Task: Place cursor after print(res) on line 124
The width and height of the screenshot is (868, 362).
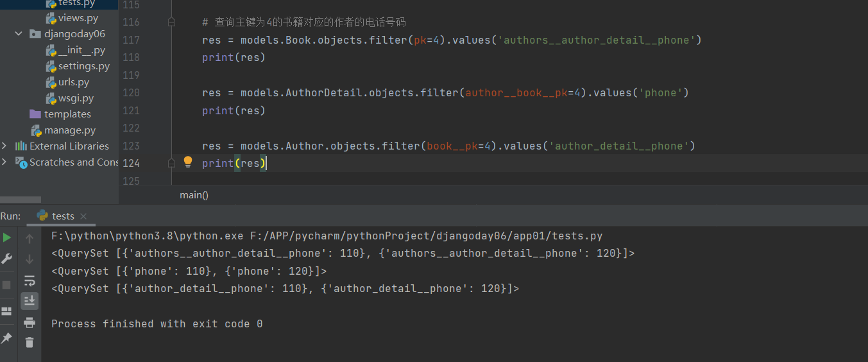Action: (266, 163)
